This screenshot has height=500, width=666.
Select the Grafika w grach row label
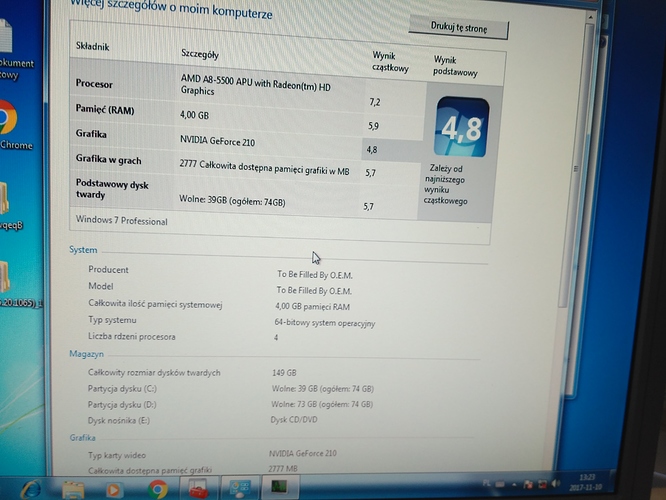pyautogui.click(x=108, y=160)
